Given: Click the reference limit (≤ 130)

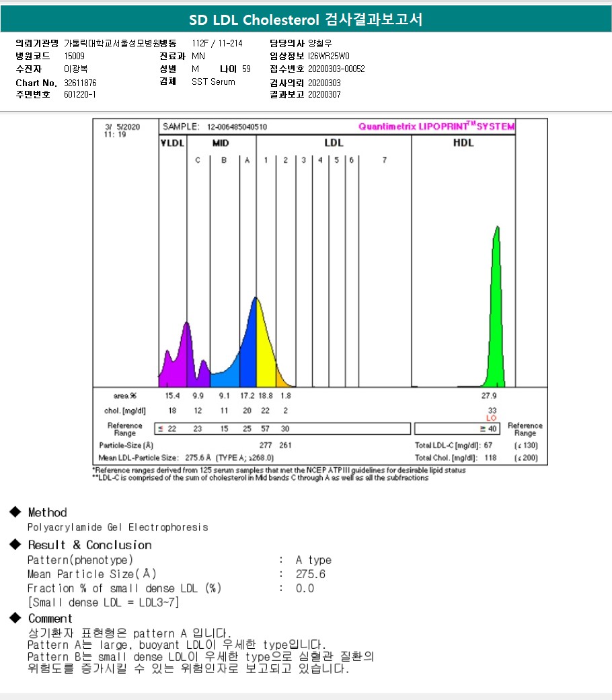Looking at the screenshot, I should pyautogui.click(x=526, y=446).
